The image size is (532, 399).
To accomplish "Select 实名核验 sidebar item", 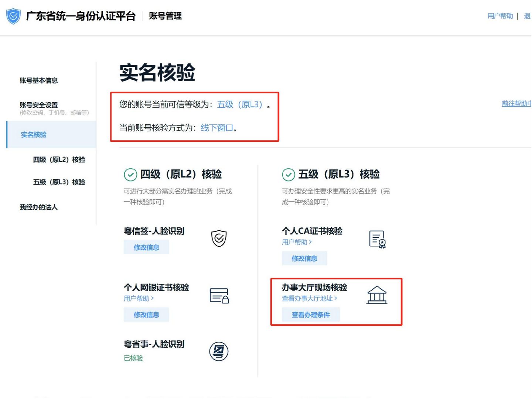I will (34, 135).
